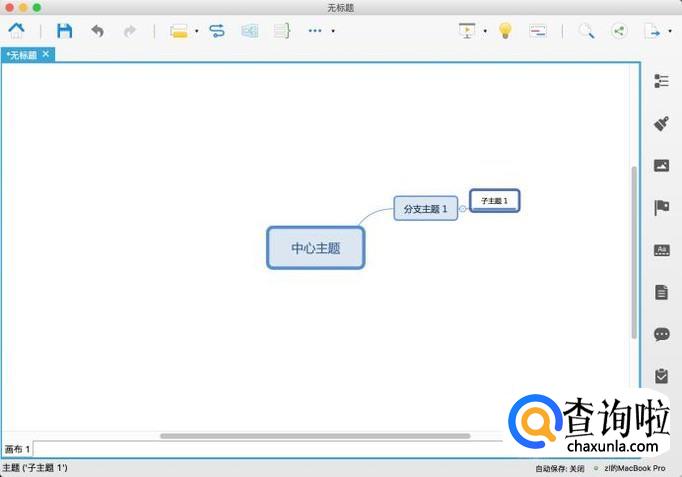Click the 自动保存: 关闭 status
Screen dimensions: 682x477
coord(560,468)
